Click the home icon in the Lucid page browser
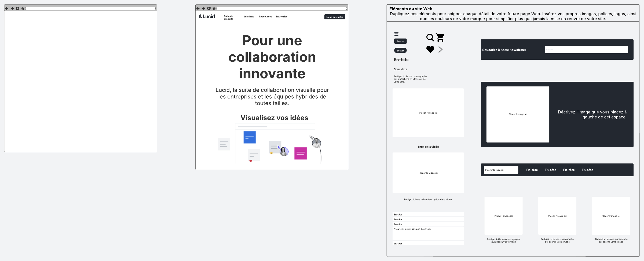Screen dimensions: 644x261 pyautogui.click(x=214, y=9)
